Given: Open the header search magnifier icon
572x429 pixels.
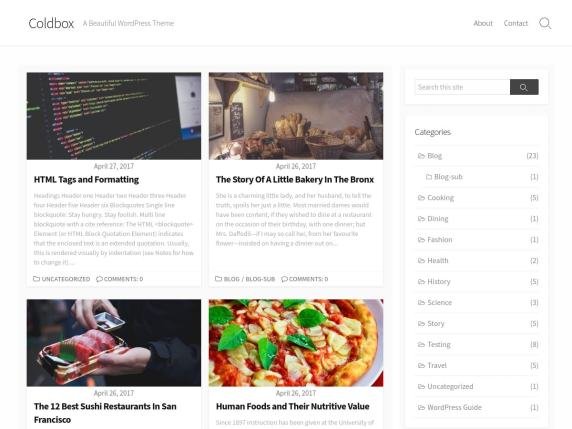Looking at the screenshot, I should pos(545,23).
